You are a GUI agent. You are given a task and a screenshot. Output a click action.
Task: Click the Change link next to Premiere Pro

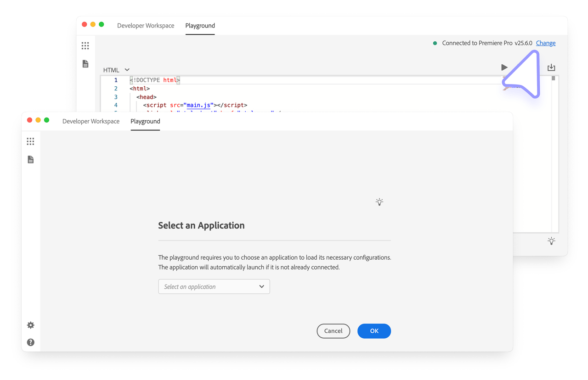(x=546, y=43)
